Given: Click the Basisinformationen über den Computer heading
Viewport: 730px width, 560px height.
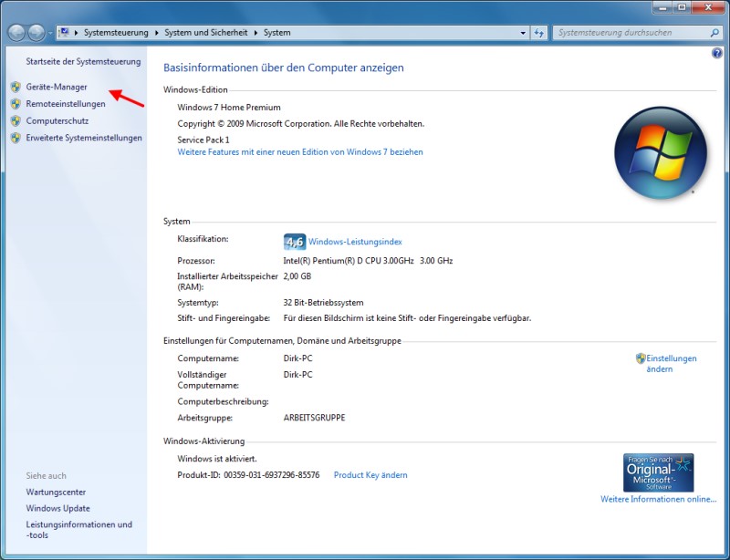Looking at the screenshot, I should coord(284,68).
